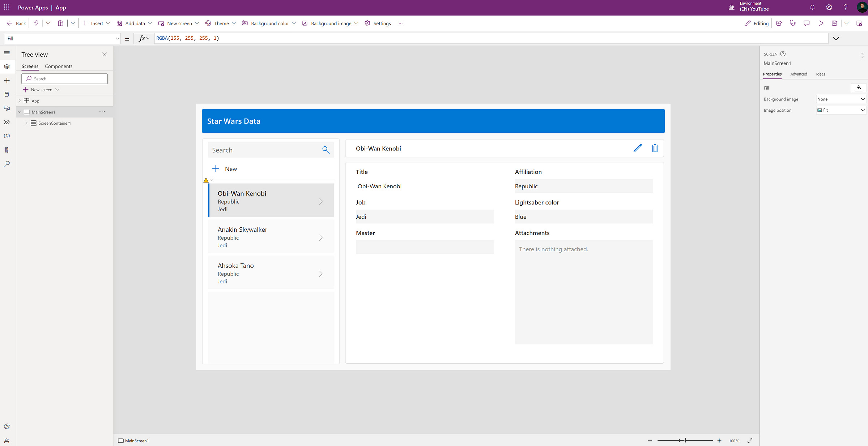Expand the formula bar with chevron

[x=836, y=38]
